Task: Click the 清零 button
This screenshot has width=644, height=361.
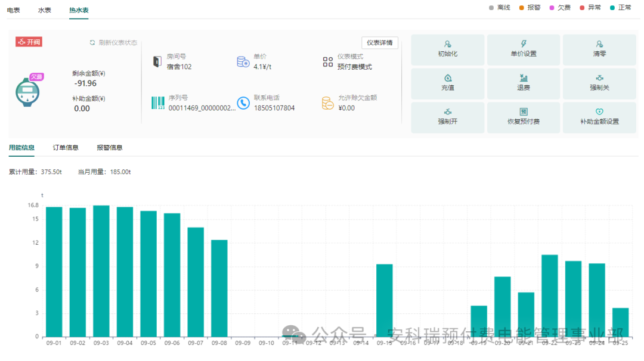Action: [599, 49]
